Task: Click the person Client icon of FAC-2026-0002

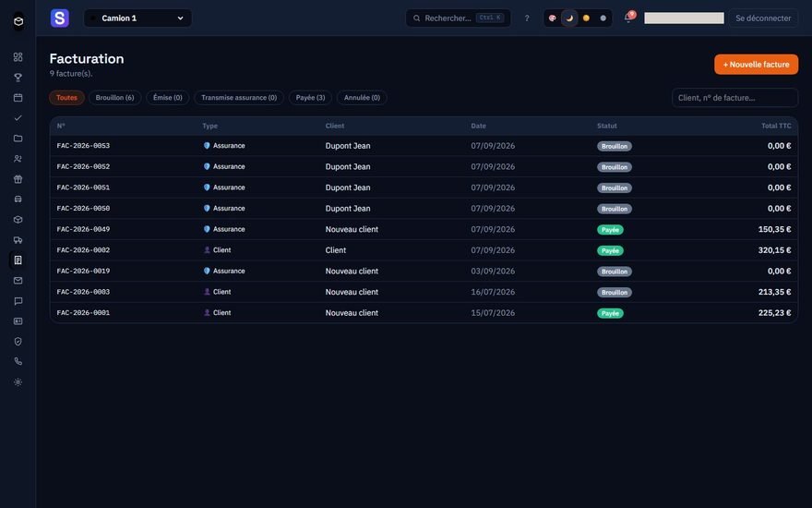Action: (x=207, y=250)
